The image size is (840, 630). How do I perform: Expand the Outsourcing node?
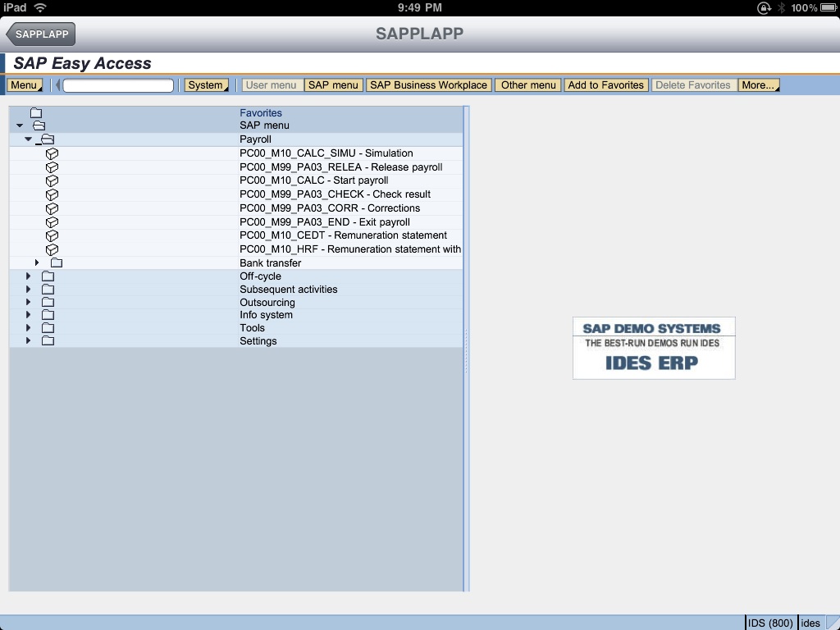pyautogui.click(x=29, y=302)
